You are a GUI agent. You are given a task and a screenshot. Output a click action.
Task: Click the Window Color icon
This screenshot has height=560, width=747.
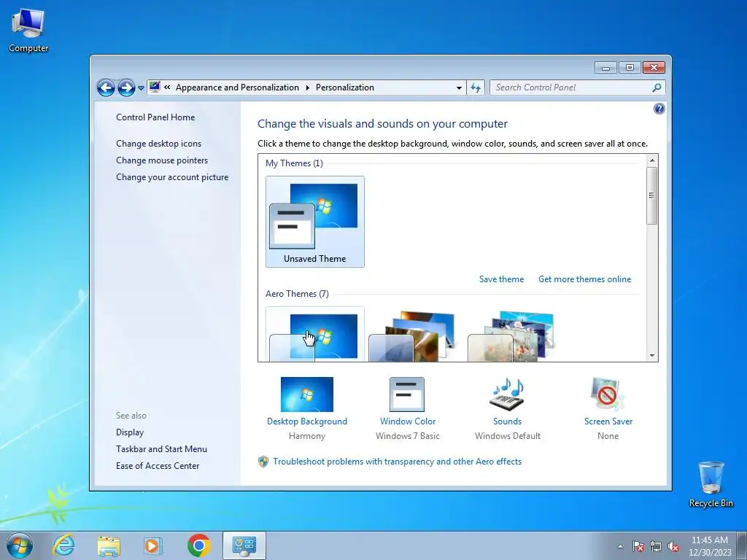(x=407, y=394)
